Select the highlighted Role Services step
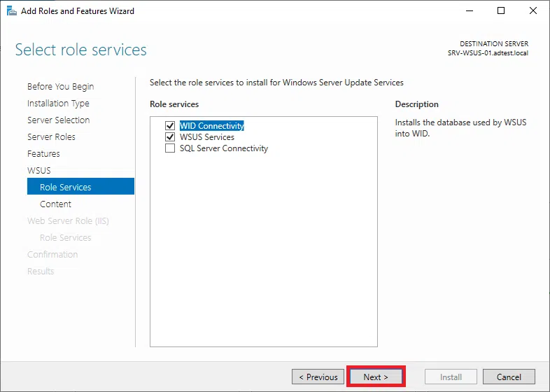Screen dimensions: 550x392 66,188
